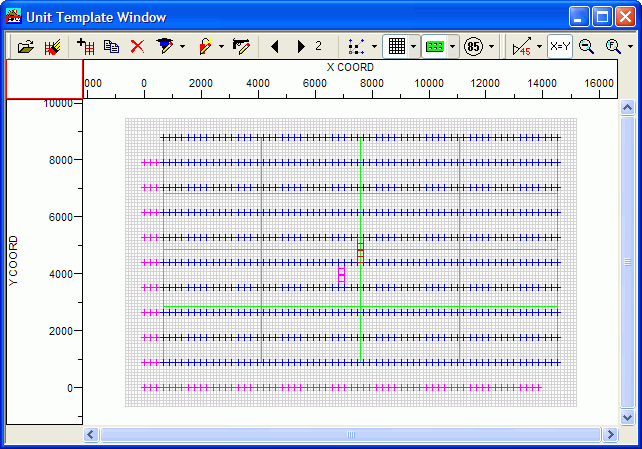The image size is (642, 449).
Task: Click the horizontal scrollbar left arrow
Action: tap(90, 434)
